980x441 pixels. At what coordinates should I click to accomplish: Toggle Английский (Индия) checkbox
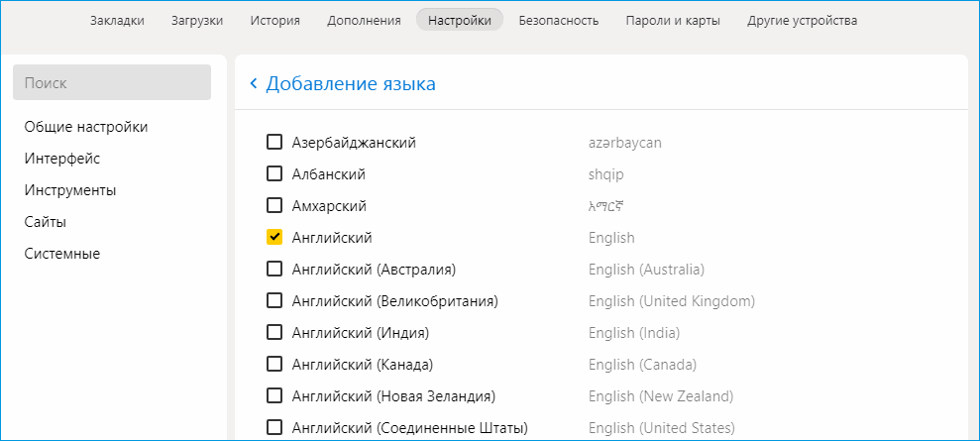pos(274,333)
